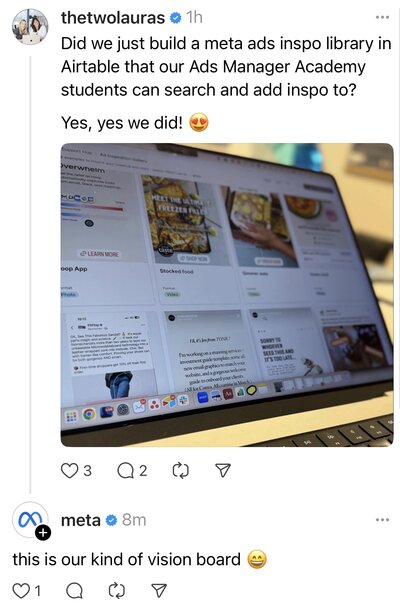Viewport: 400px width, 609px height.
Task: Follow meta using plus badge
Action: [x=43, y=532]
